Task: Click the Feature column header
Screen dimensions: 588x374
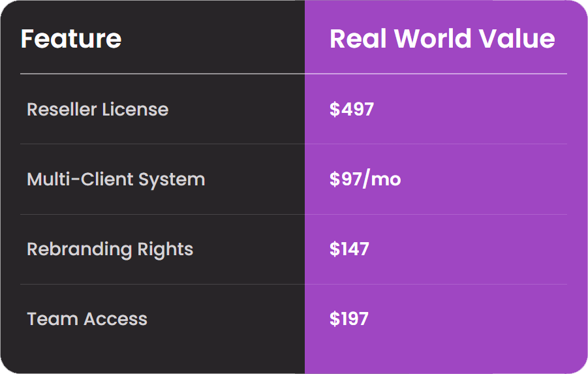Action: [71, 39]
